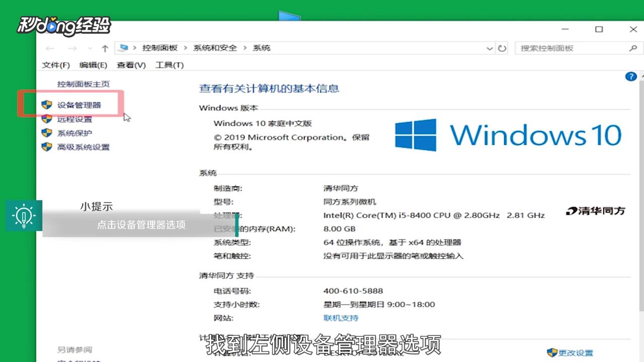Click the 清华同方 manufacturer logo
Viewport: 644px width, 362px height.
point(596,211)
